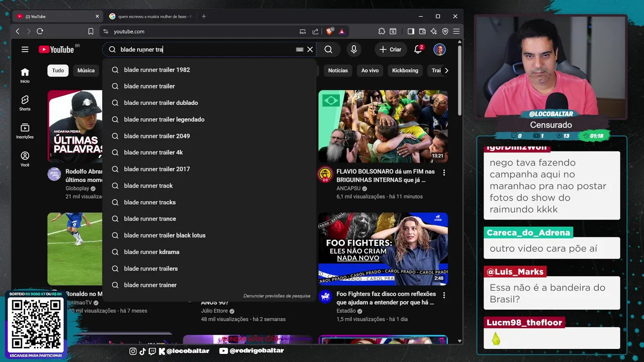
Task: Open the Júlio Ettore channel link
Action: point(214,311)
